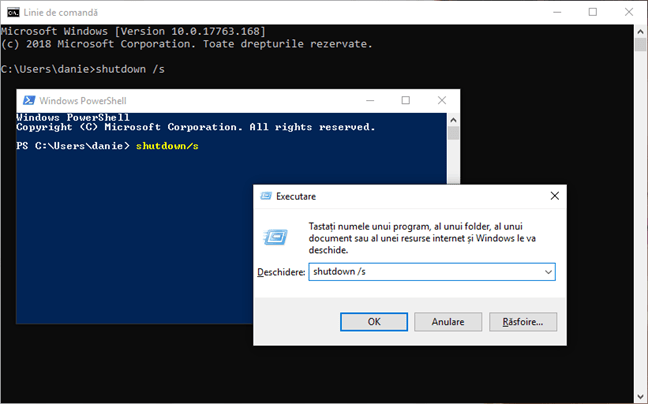Click the Microsoft Windows version line in Command Prompt
Image resolution: width=648 pixels, height=404 pixels.
pyautogui.click(x=133, y=31)
